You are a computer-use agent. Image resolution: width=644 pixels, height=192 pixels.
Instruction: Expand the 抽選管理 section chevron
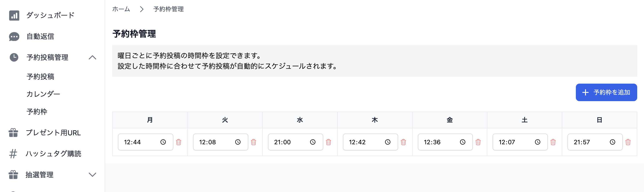pyautogui.click(x=93, y=175)
